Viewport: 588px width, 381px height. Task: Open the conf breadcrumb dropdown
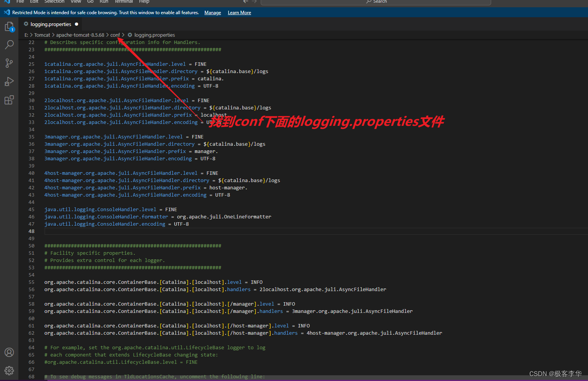115,35
